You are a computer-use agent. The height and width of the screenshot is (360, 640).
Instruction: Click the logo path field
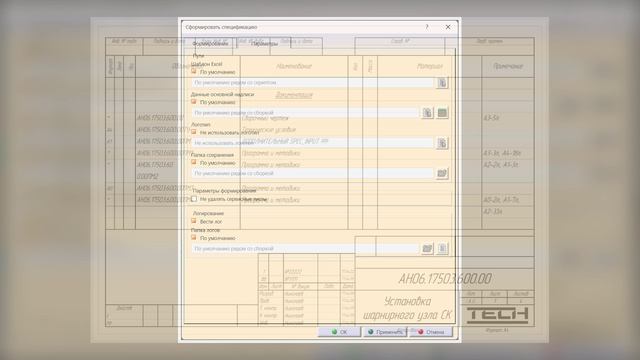(x=312, y=143)
